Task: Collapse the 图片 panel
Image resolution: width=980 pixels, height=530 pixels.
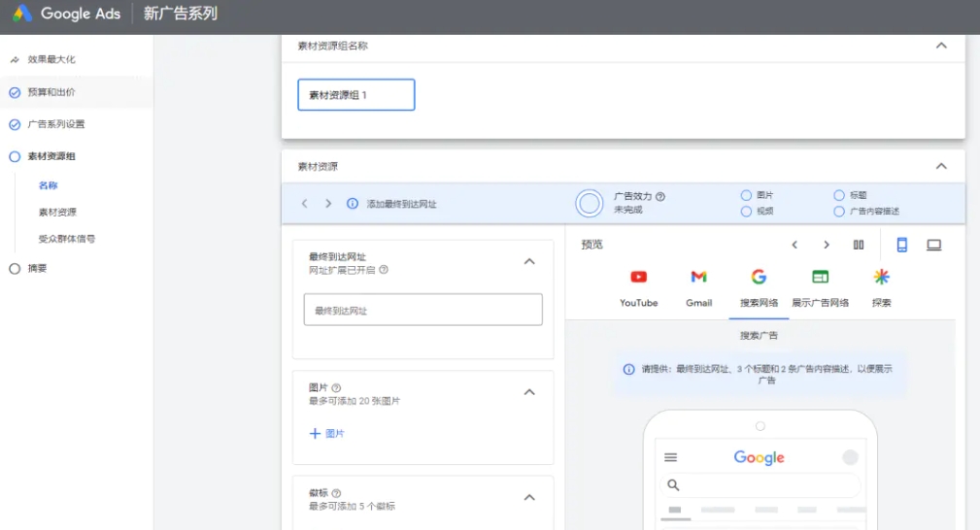Action: pos(529,392)
